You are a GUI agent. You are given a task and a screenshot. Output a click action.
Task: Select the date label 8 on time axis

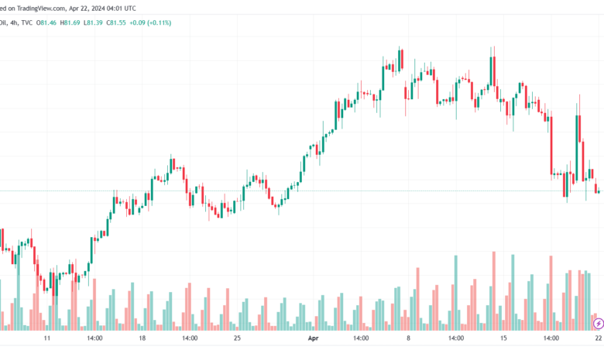[408, 338]
